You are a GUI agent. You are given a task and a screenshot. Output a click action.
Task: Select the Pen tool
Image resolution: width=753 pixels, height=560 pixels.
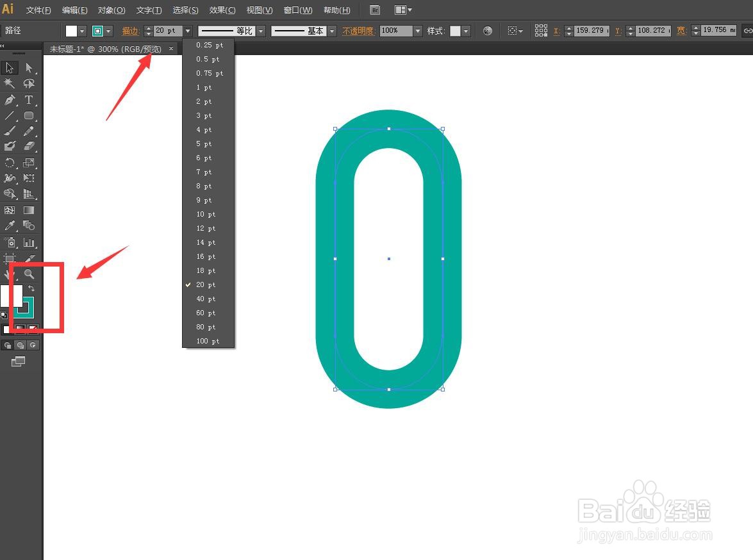10,99
